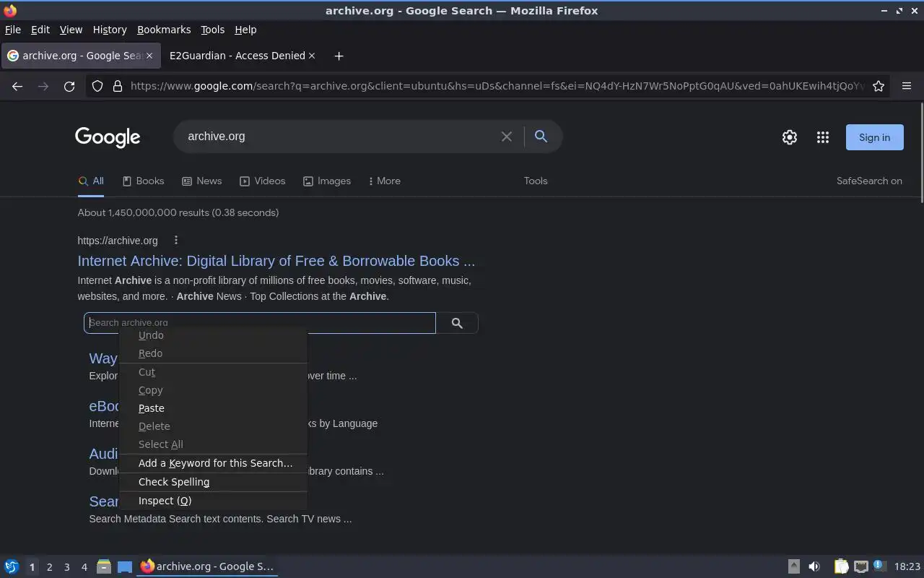The image size is (924, 578).
Task: Open the notification tray icon with the blue badge
Action: click(879, 566)
